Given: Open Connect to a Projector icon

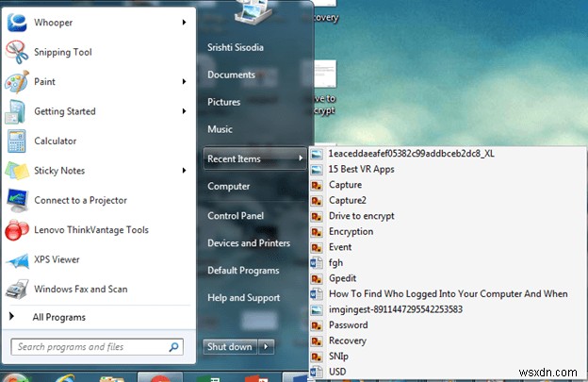Looking at the screenshot, I should pos(17,200).
